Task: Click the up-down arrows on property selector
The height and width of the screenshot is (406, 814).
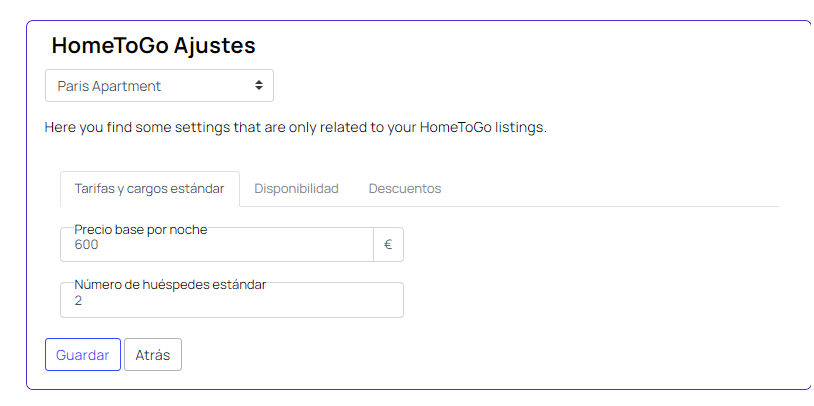Action: pos(259,86)
